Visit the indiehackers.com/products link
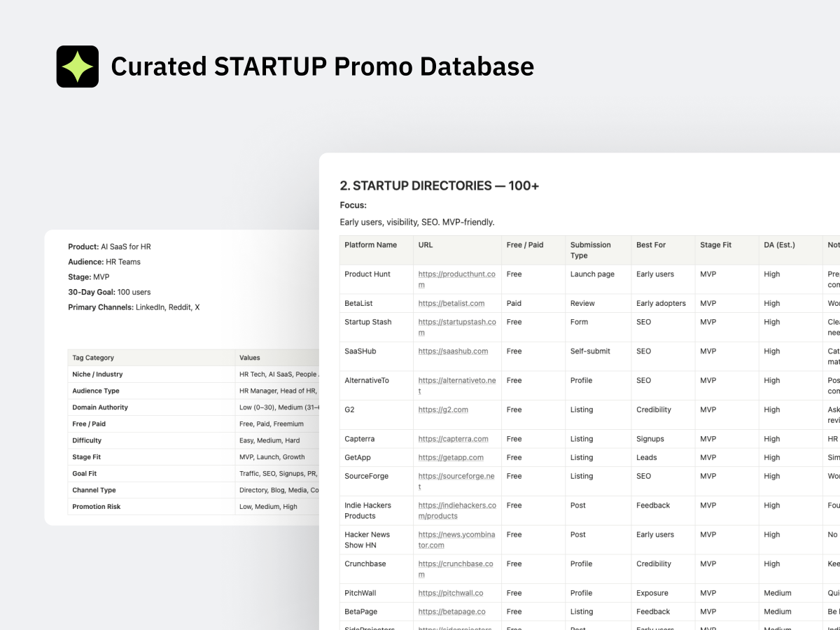 tap(456, 505)
